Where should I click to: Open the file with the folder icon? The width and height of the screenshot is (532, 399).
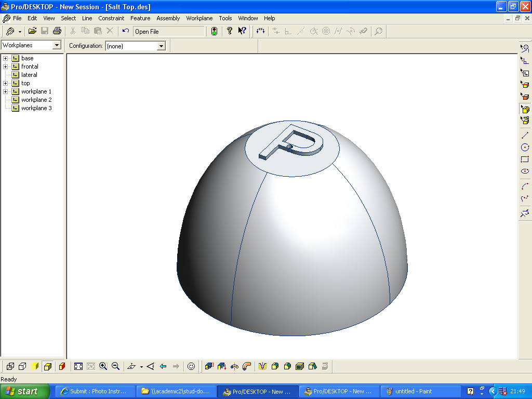32,31
